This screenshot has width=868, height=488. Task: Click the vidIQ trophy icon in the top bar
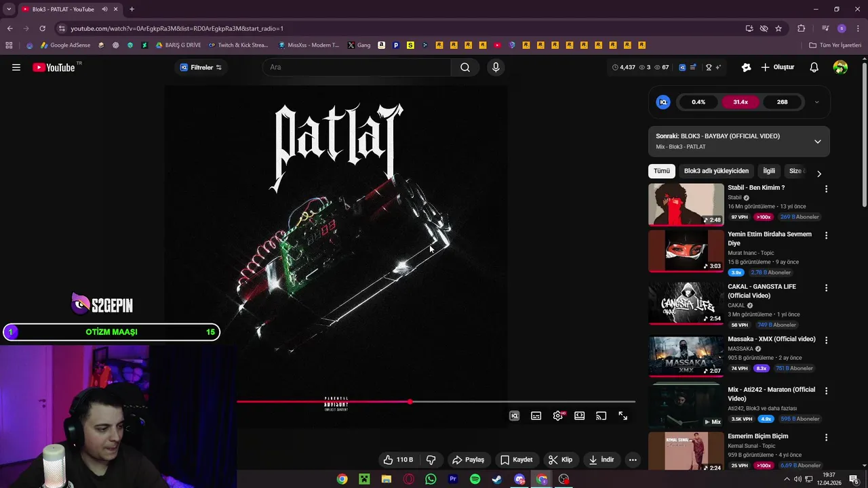coord(709,67)
